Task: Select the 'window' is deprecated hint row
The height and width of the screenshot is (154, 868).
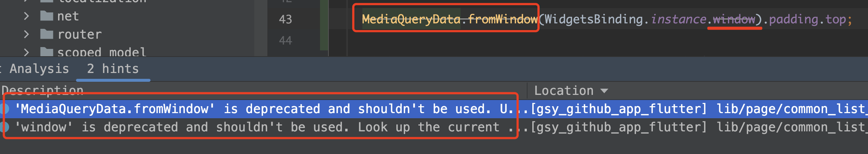Action: (x=434, y=127)
